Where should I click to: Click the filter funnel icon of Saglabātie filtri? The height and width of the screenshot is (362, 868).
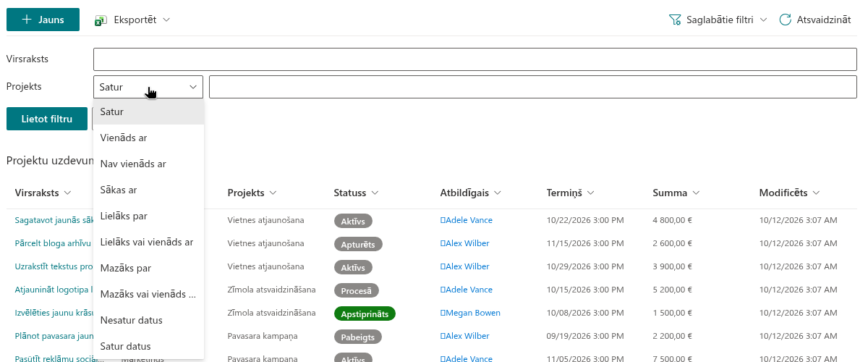(x=675, y=20)
